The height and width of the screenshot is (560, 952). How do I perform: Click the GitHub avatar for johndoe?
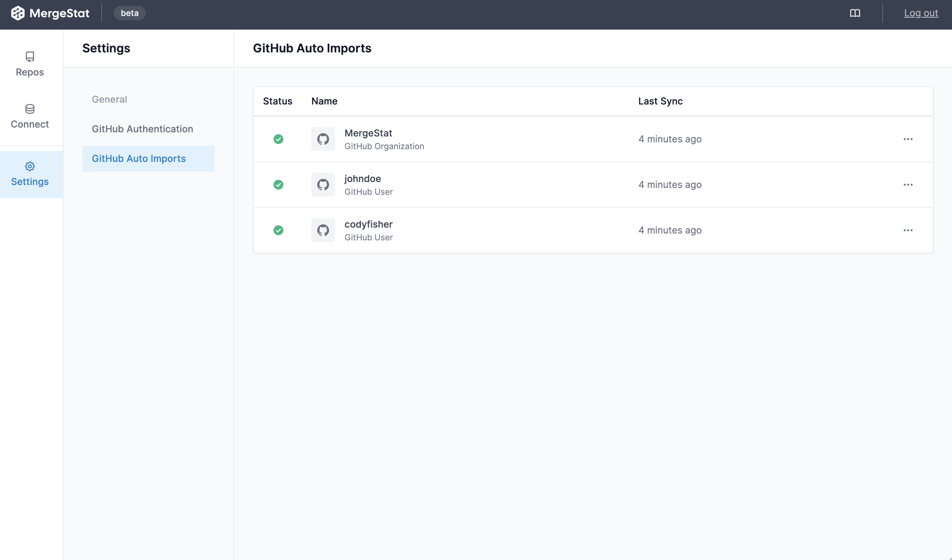click(323, 185)
